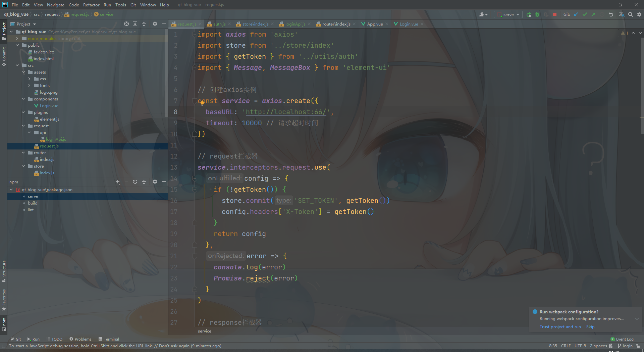Open the Translate plugin icon

[622, 14]
